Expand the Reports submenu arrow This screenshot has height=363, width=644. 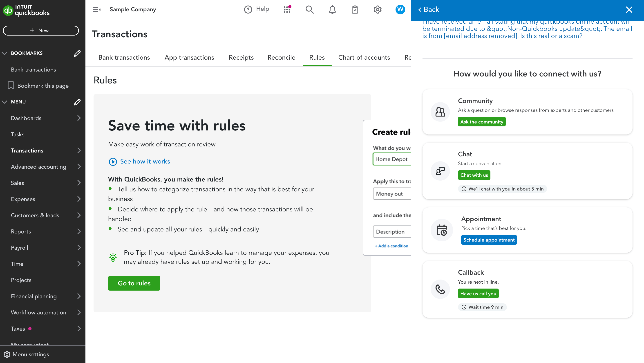79,231
